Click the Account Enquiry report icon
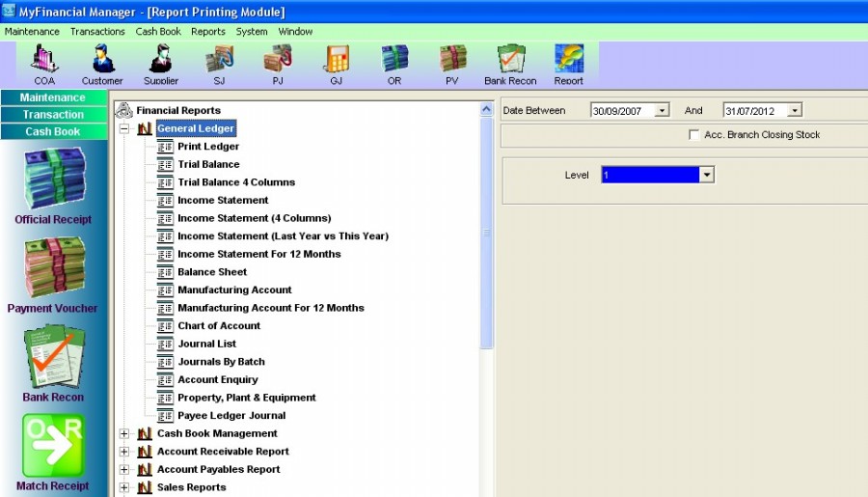Image resolution: width=868 pixels, height=497 pixels. pos(165,380)
